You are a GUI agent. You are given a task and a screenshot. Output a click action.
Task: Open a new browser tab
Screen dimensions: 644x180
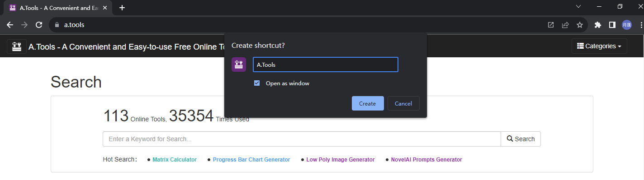[x=122, y=8]
